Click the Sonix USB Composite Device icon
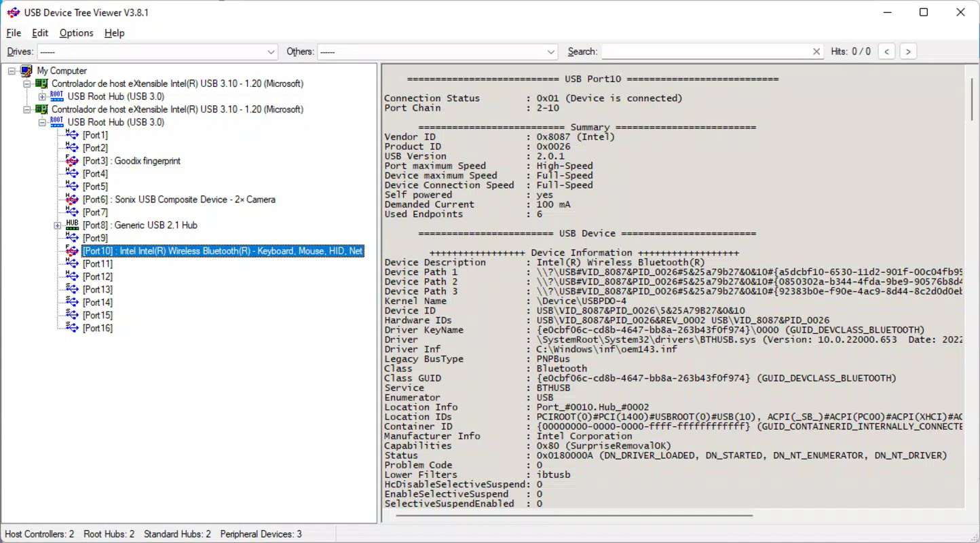 (x=72, y=200)
